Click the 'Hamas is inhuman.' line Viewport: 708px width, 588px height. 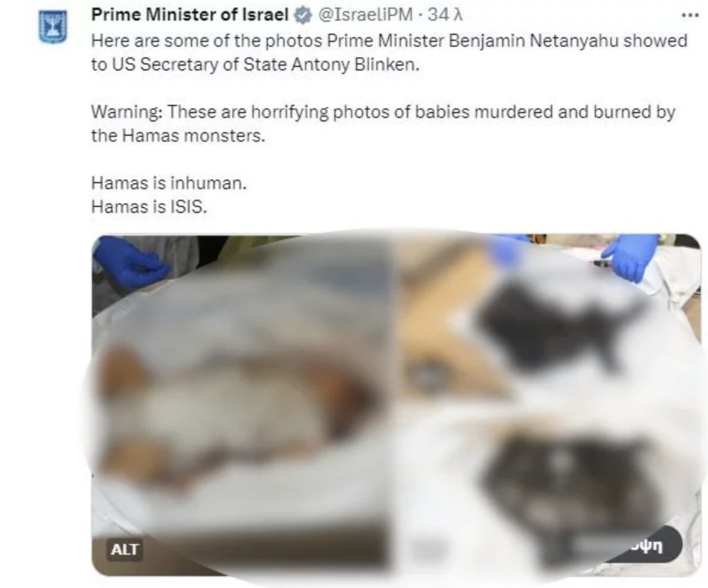pyautogui.click(x=169, y=183)
